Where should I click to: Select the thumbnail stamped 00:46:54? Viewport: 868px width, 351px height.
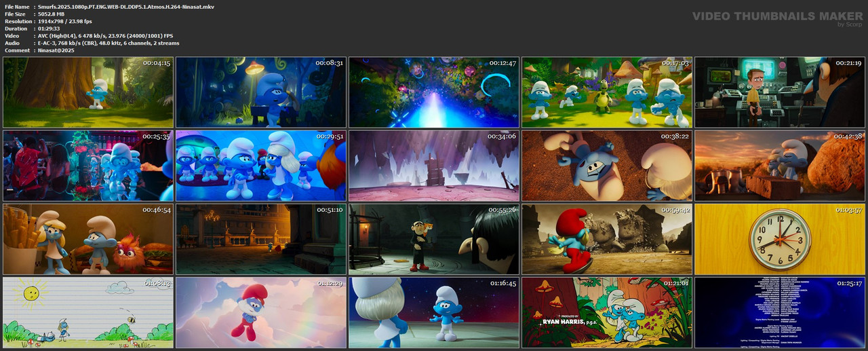coord(88,239)
